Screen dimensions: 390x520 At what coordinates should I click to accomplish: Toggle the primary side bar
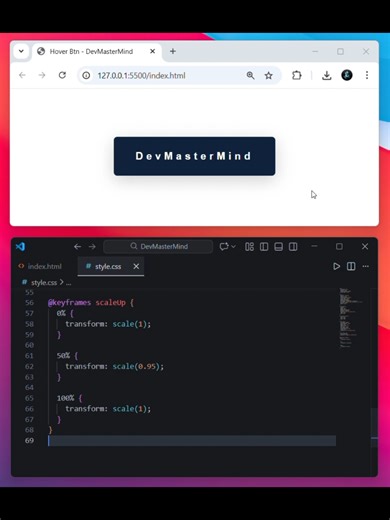[x=264, y=247]
